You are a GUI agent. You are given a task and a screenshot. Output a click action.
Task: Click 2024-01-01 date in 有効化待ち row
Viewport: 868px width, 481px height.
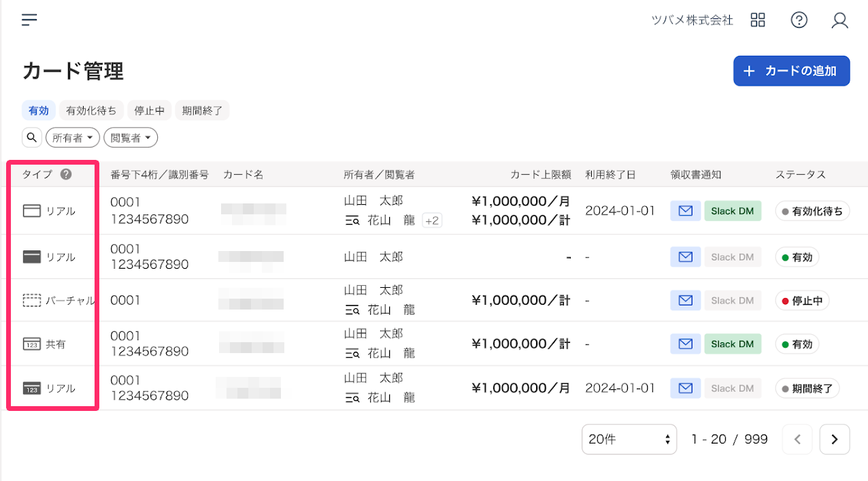click(620, 211)
